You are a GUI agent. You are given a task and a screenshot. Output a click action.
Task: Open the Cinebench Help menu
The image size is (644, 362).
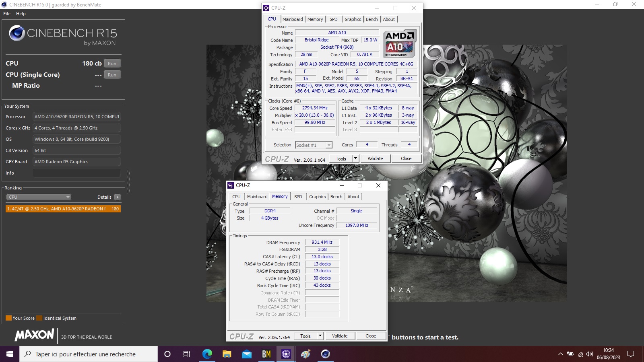coord(21,14)
